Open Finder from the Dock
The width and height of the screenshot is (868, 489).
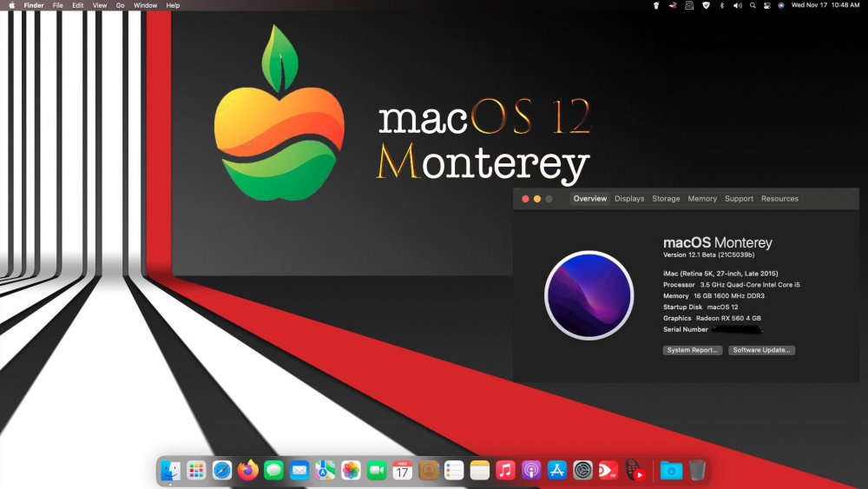pos(170,471)
